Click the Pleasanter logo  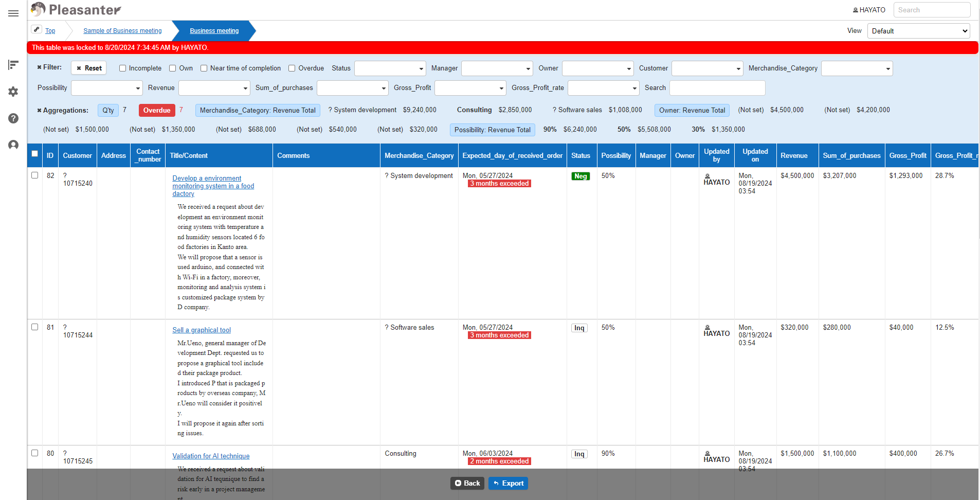coord(76,9)
